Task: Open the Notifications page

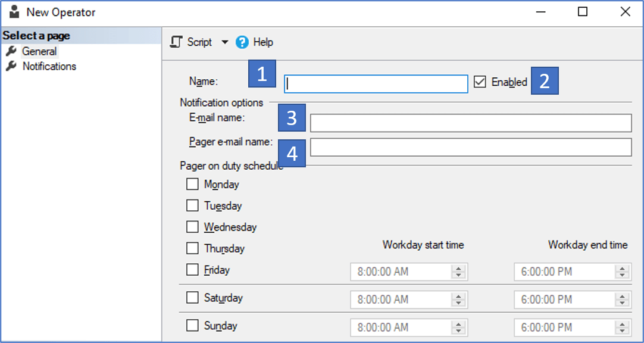Action: [49, 66]
